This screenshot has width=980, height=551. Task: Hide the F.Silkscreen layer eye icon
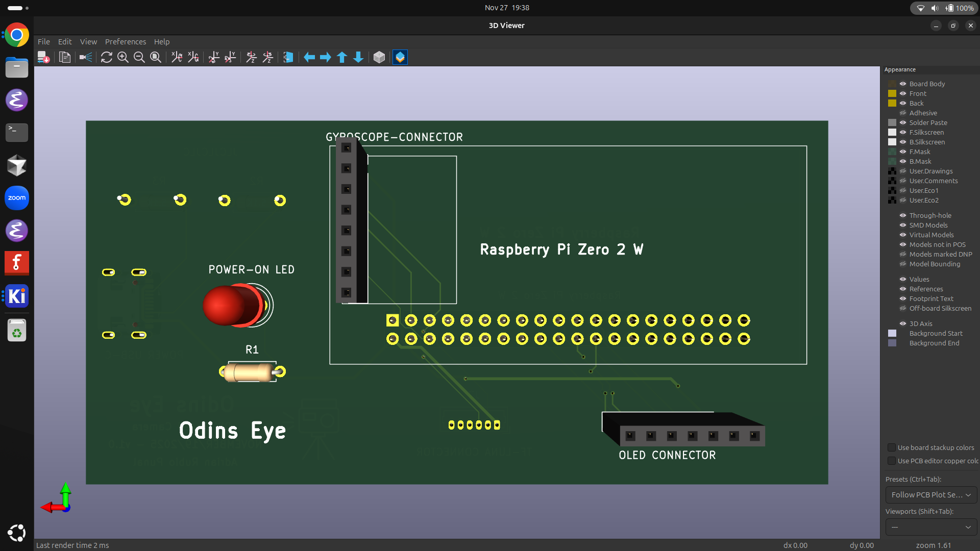click(x=902, y=132)
